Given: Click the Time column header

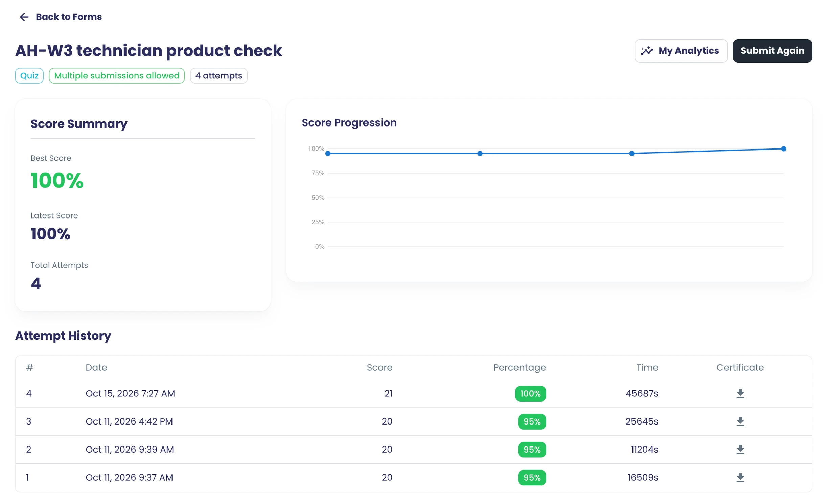Looking at the screenshot, I should (647, 367).
